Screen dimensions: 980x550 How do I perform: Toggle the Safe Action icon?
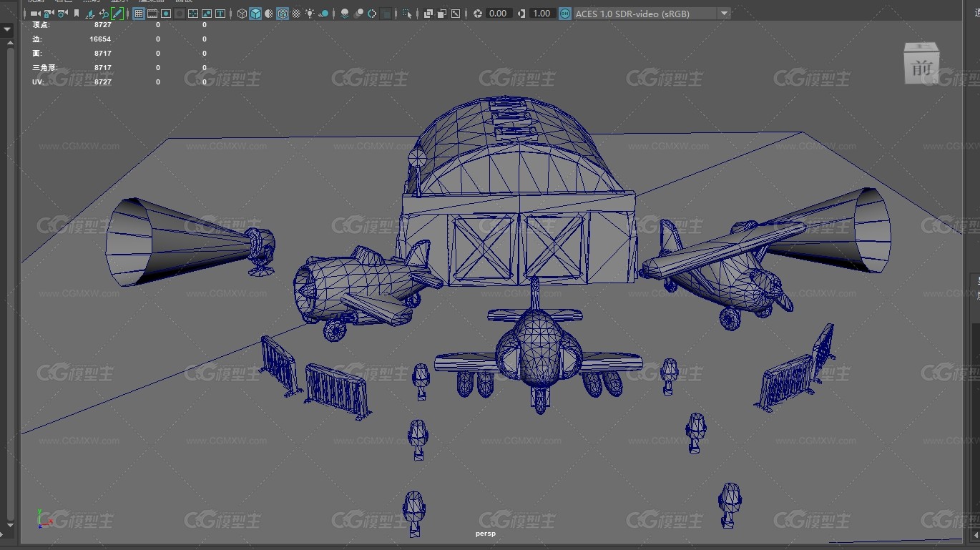pyautogui.click(x=207, y=14)
